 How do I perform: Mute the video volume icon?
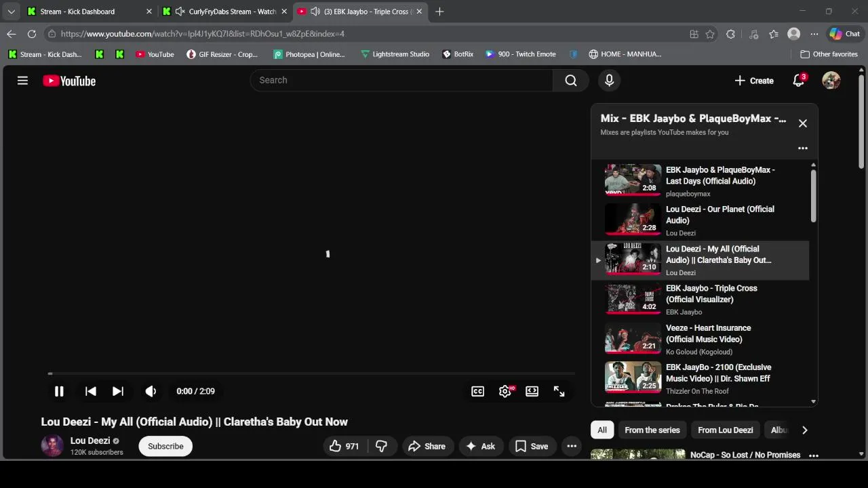click(151, 391)
